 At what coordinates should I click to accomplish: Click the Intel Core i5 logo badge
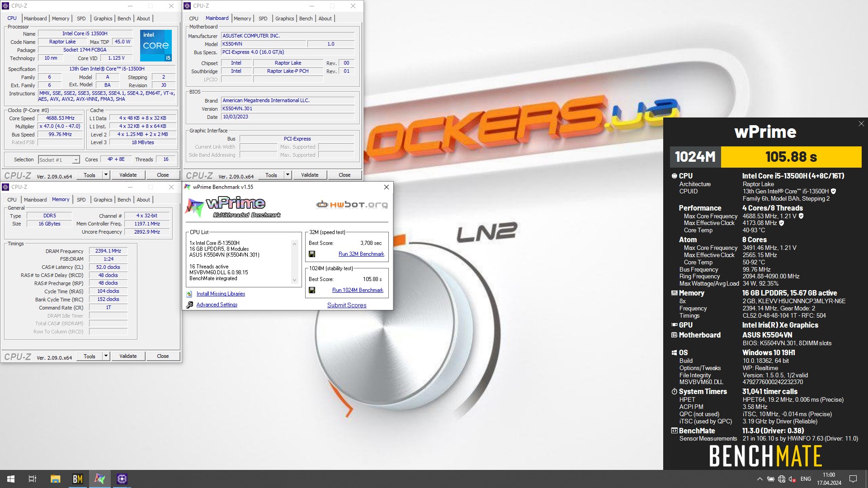156,46
